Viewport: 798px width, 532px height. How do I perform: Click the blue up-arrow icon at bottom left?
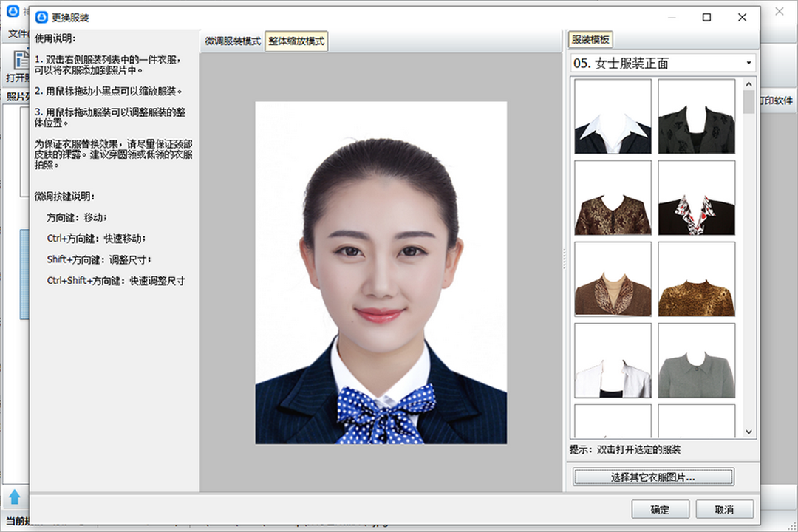pos(14,497)
